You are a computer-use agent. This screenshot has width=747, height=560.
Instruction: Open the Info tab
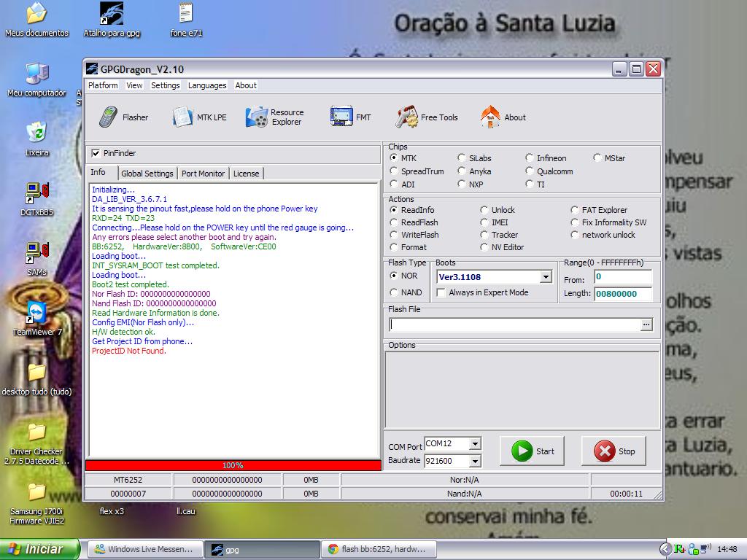click(x=98, y=172)
